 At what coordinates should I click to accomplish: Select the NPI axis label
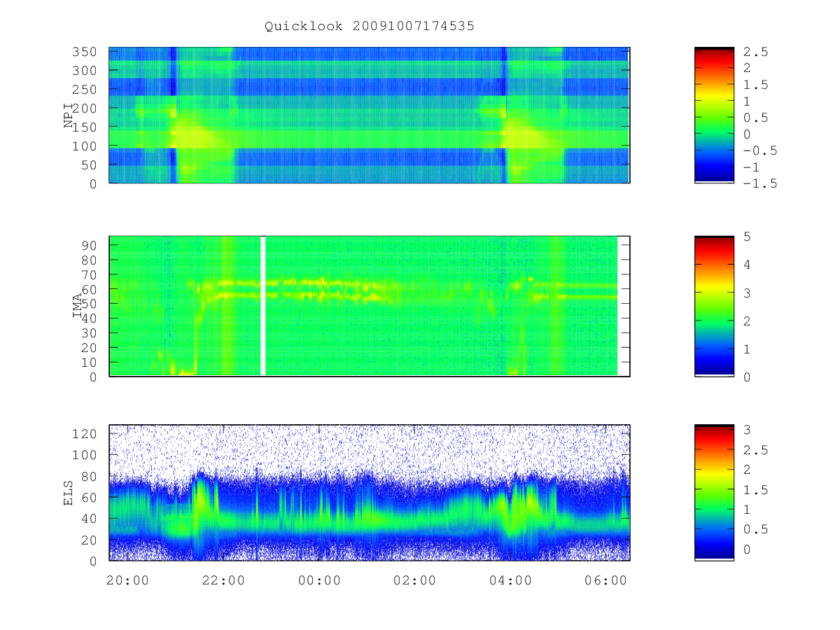(69, 115)
